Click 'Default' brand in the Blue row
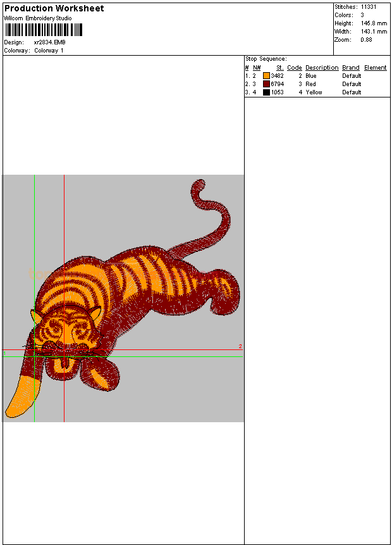 (352, 76)
